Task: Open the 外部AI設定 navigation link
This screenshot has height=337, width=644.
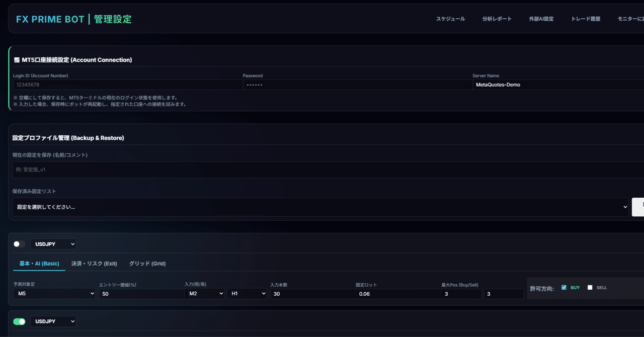Action: point(541,19)
